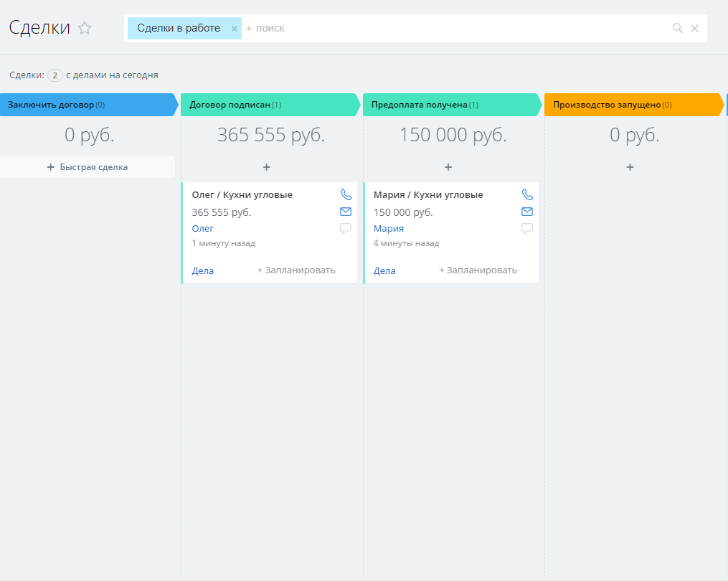This screenshot has height=581, width=728.
Task: Remove the Сделки в работе filter tag
Action: (x=234, y=29)
